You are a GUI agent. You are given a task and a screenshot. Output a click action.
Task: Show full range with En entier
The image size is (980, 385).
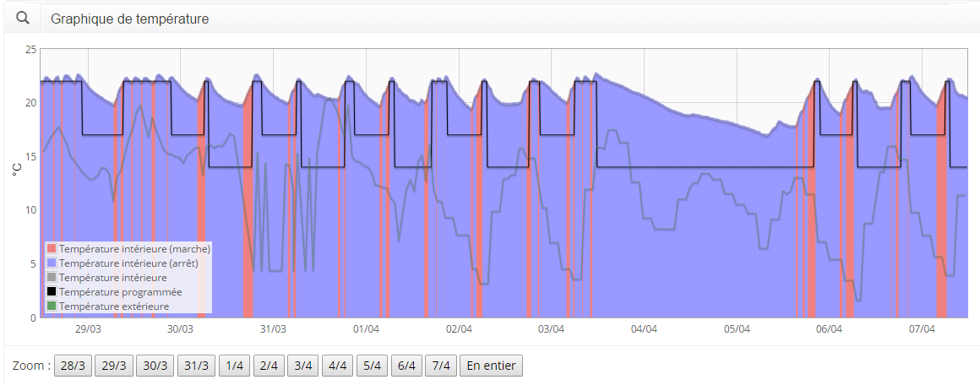coord(491,366)
